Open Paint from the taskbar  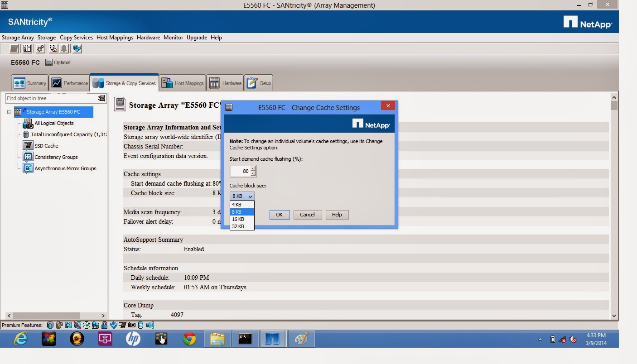click(x=302, y=339)
